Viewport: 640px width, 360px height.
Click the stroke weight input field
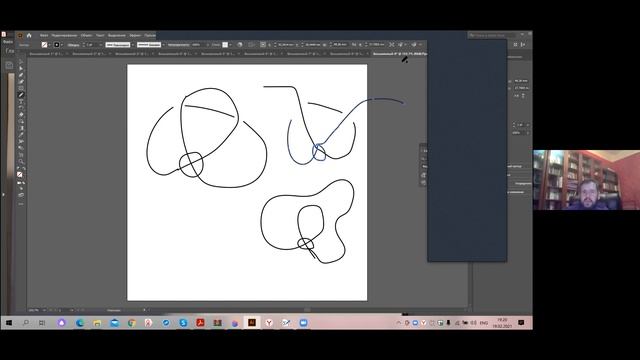tap(91, 45)
